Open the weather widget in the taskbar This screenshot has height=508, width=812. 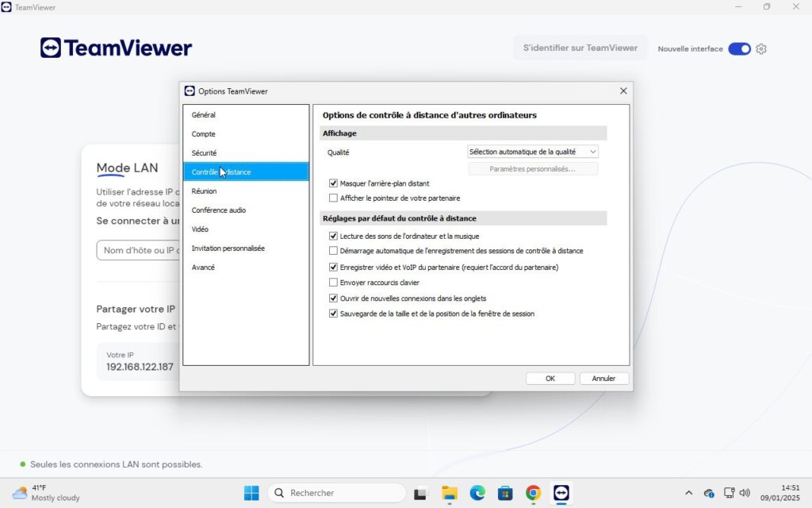pyautogui.click(x=45, y=493)
